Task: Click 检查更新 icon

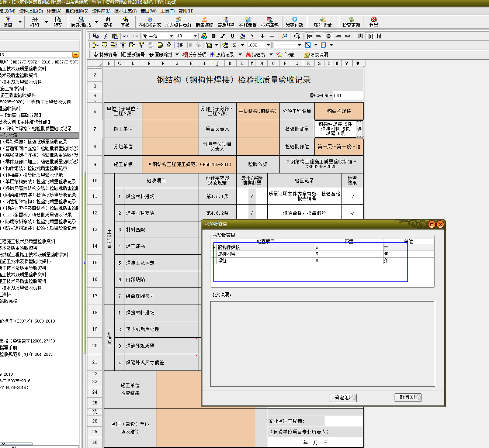Action: [351, 22]
